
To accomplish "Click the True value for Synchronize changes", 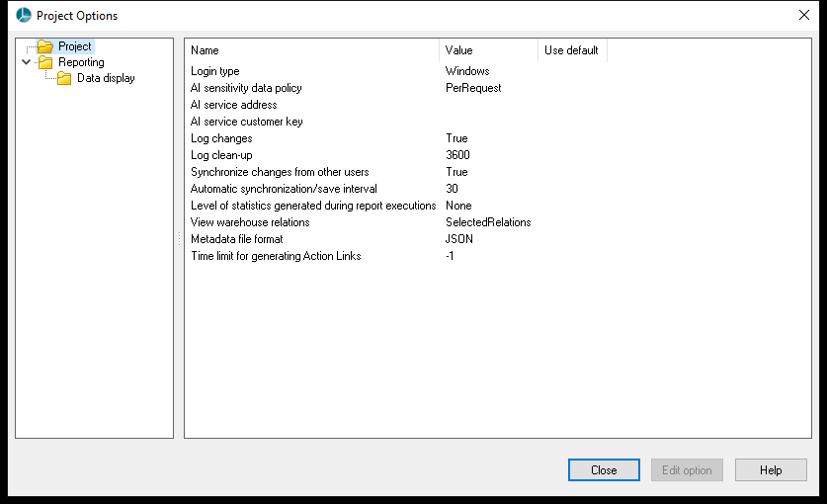I will coord(456,172).
